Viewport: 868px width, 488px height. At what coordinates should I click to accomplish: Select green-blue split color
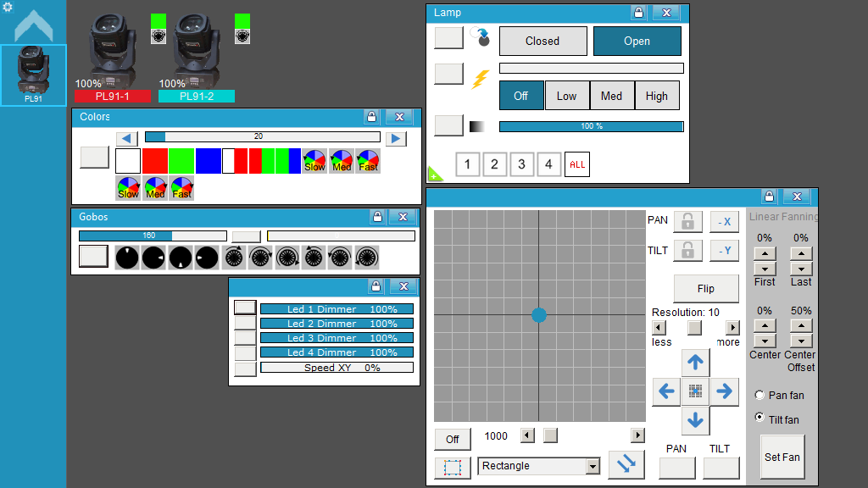point(288,161)
